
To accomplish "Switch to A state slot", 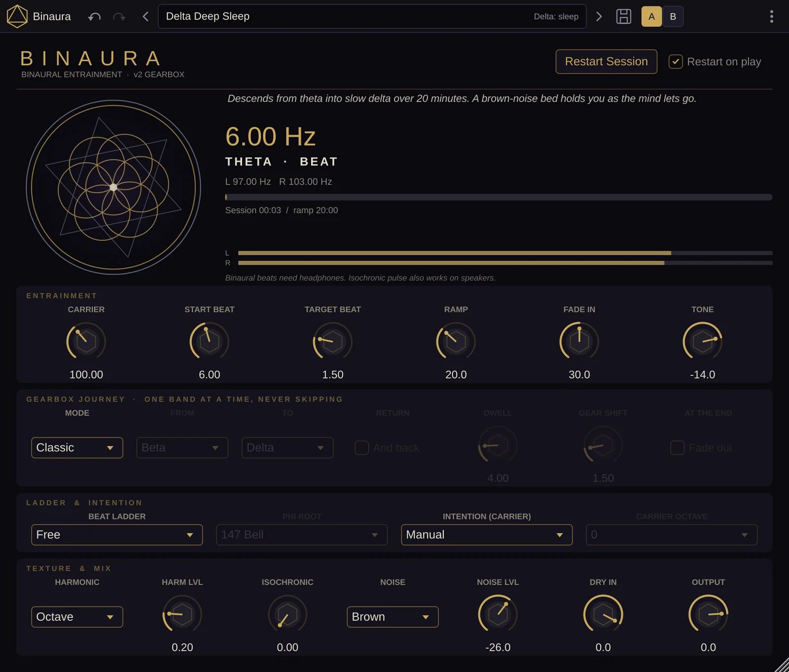I will tap(651, 16).
